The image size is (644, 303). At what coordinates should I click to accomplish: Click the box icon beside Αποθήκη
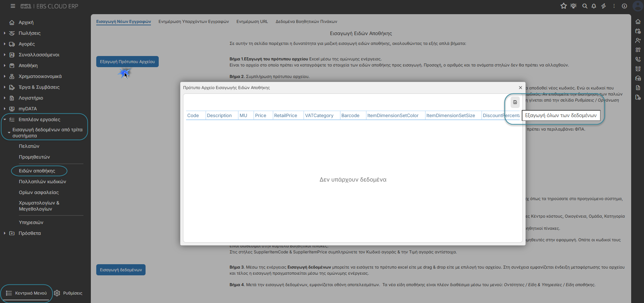(12, 65)
